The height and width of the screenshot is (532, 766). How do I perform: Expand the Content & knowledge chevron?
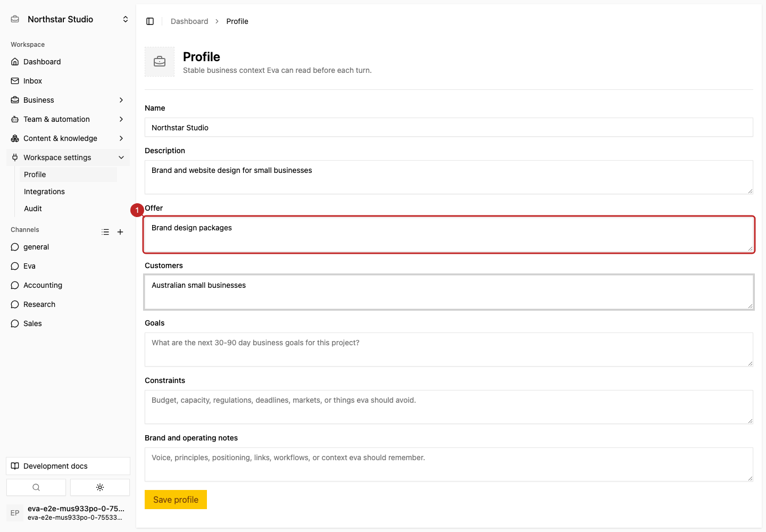point(121,138)
